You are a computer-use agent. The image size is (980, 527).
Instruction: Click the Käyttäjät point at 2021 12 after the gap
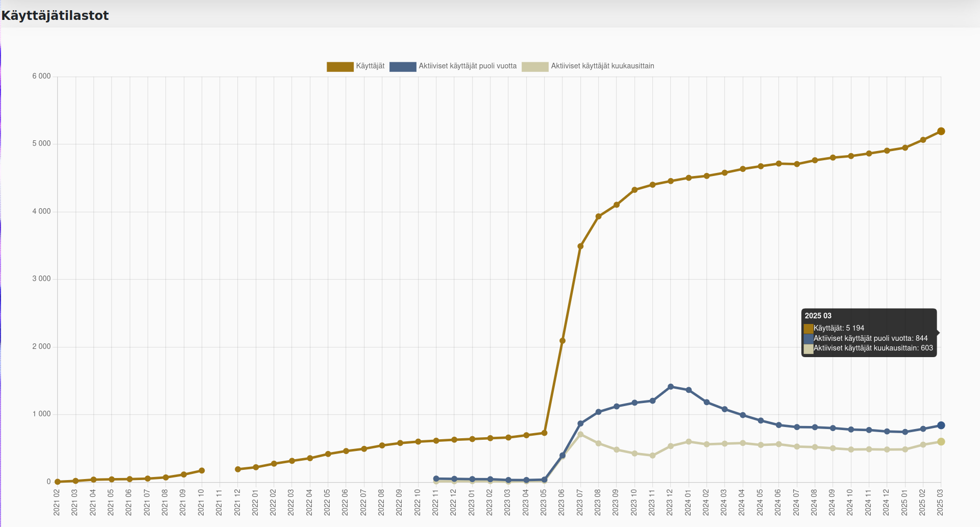pos(238,469)
